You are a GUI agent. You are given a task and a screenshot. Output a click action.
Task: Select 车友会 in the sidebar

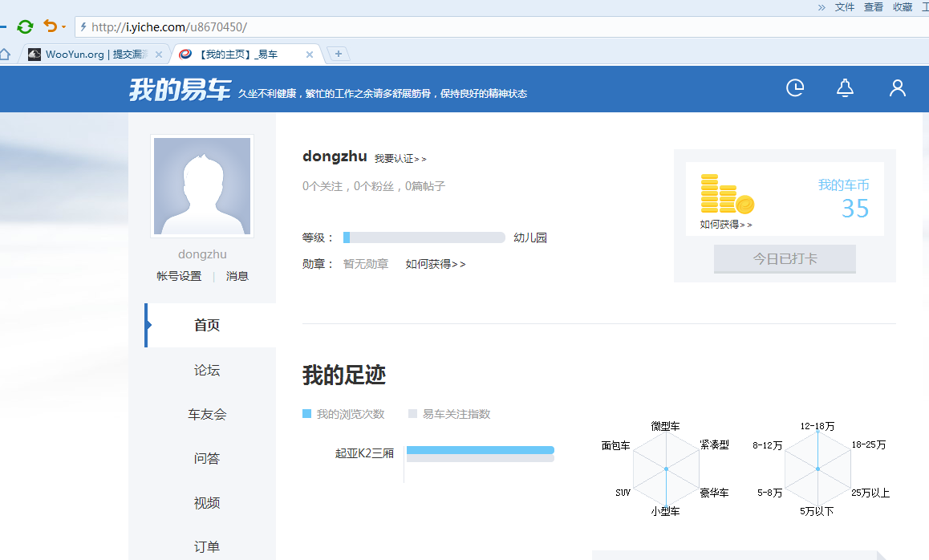pyautogui.click(x=207, y=414)
